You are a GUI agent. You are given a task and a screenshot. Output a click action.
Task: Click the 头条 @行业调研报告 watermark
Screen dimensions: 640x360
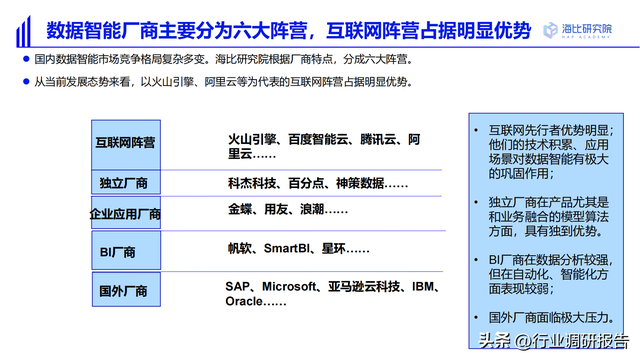coord(553,341)
